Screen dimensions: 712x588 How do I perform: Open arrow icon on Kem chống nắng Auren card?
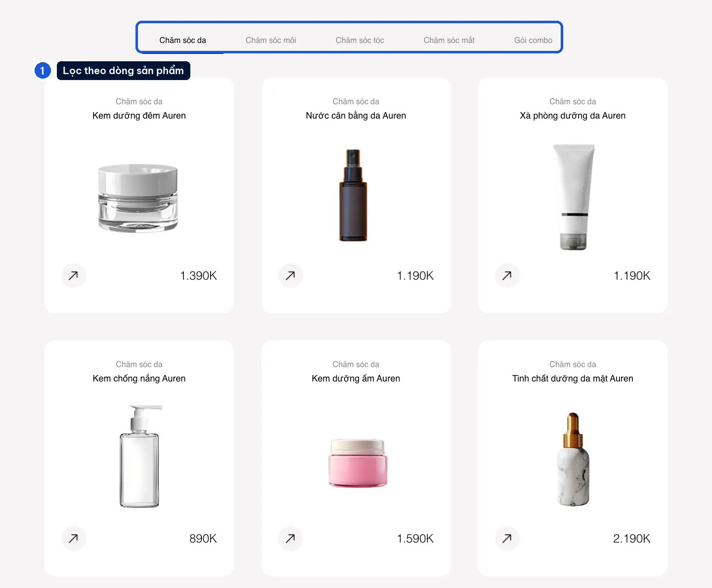tap(74, 539)
